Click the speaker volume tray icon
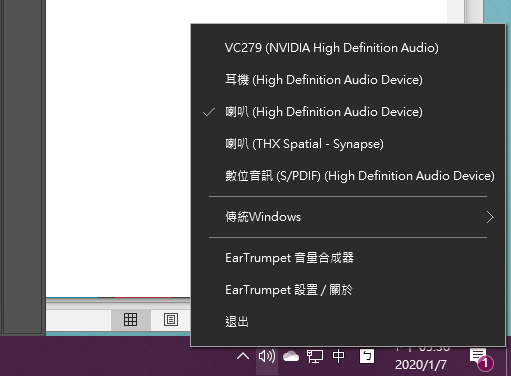This screenshot has width=511, height=376. point(267,356)
